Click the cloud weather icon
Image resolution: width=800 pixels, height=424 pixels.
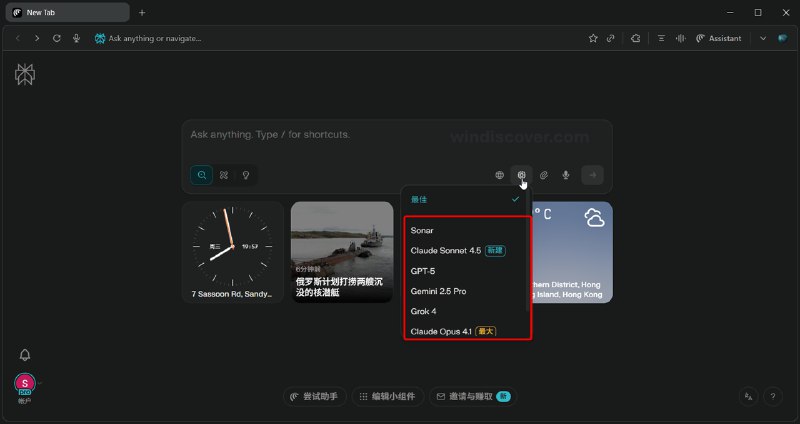click(594, 218)
